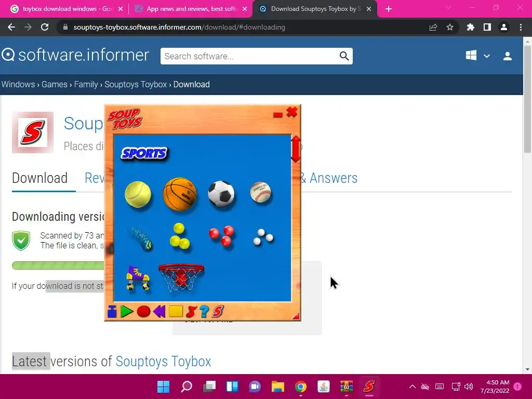Open Chrome three-dot menu
Viewport: 532px width, 399px height.
tap(521, 27)
